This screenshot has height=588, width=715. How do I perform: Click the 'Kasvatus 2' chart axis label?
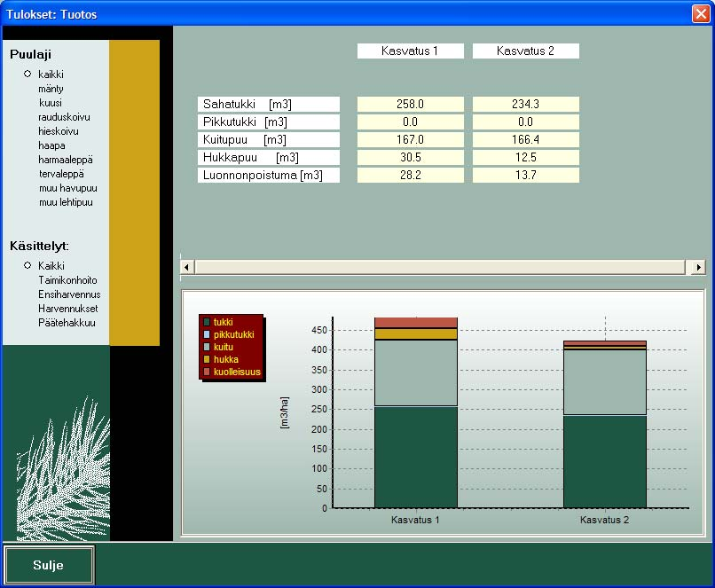pos(605,520)
